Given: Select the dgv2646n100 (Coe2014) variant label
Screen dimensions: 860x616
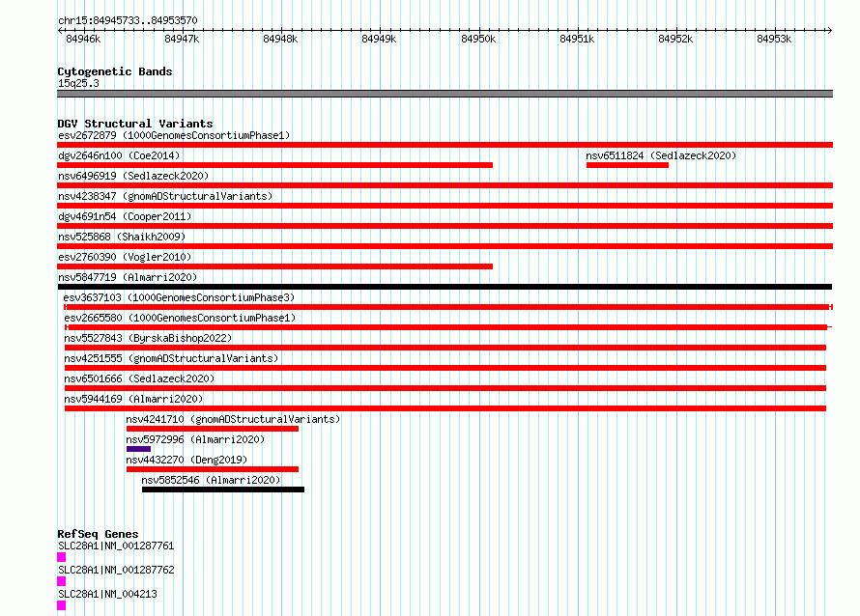Looking at the screenshot, I should pos(119,155).
